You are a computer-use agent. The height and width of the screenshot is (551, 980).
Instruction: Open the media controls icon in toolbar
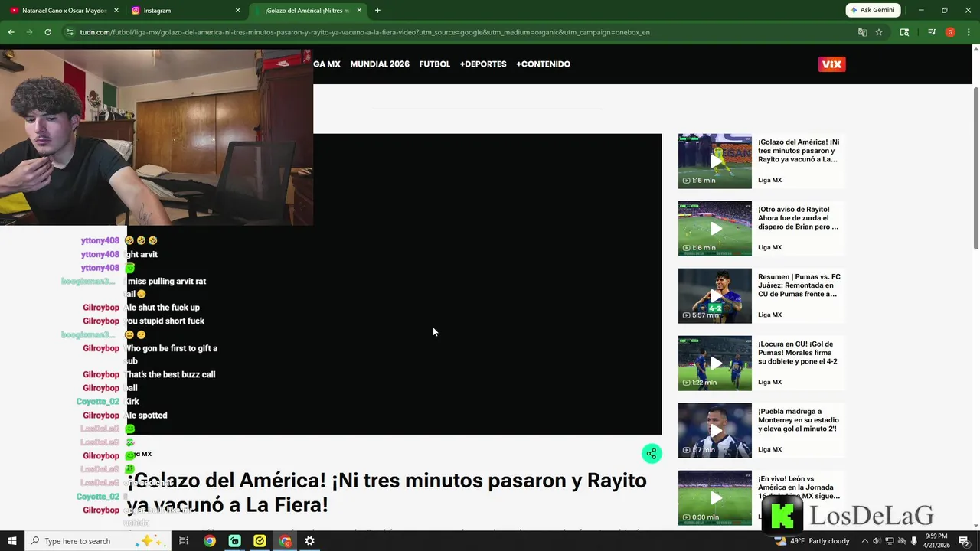pyautogui.click(x=932, y=32)
